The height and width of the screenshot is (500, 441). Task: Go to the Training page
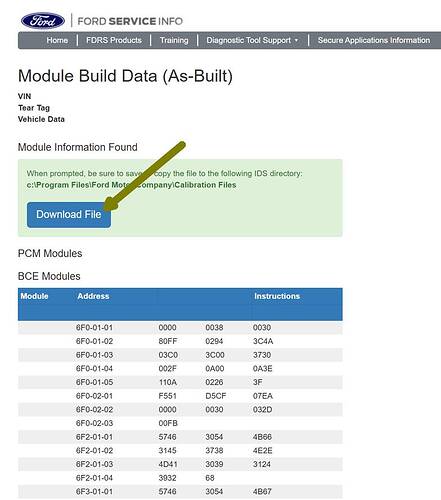click(174, 40)
